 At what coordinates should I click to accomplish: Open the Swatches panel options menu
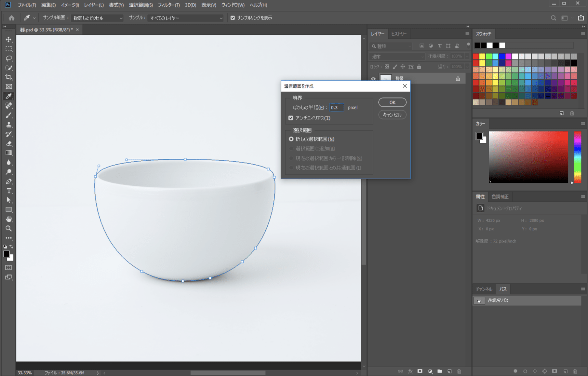click(583, 34)
